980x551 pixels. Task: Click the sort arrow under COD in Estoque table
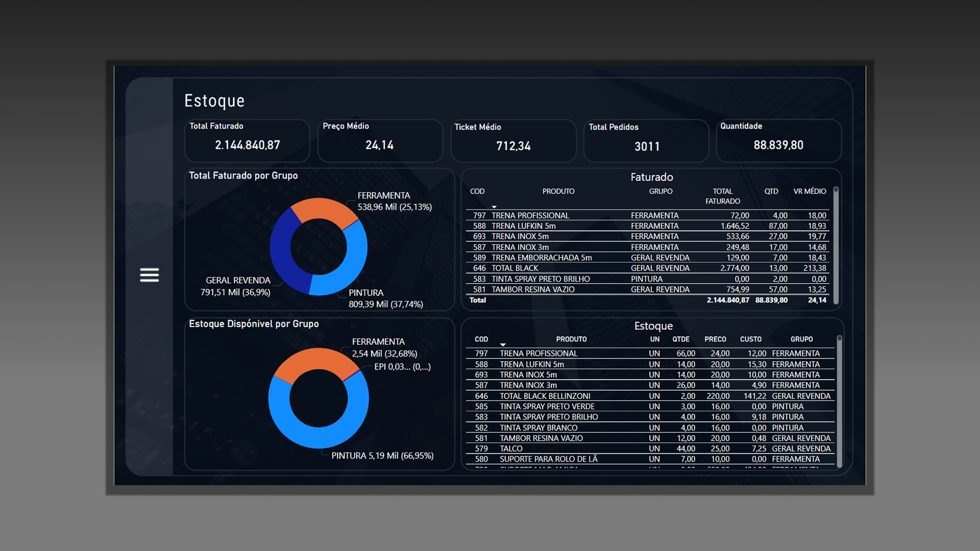[503, 345]
